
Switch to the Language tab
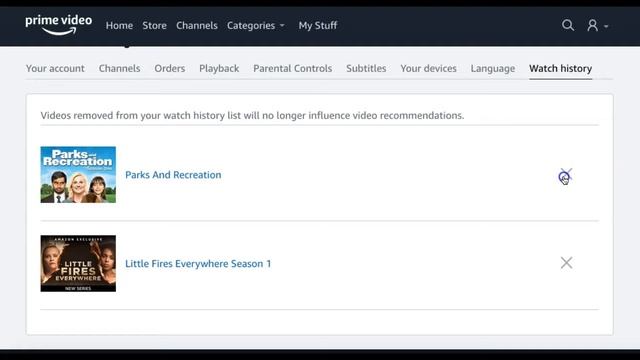pyautogui.click(x=492, y=69)
